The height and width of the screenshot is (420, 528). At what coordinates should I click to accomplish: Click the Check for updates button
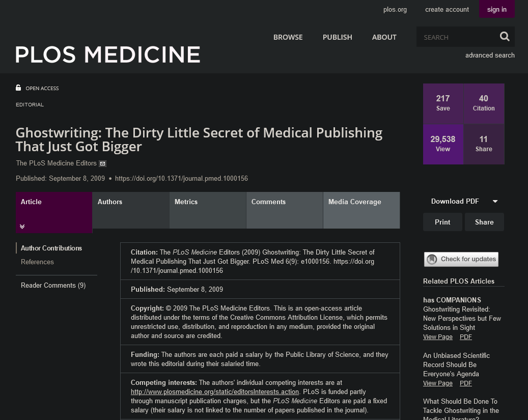point(461,259)
